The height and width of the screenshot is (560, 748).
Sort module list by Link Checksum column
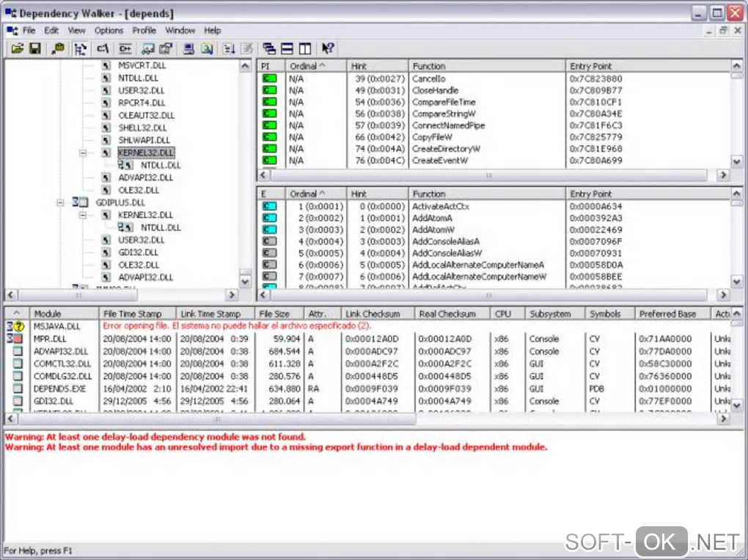(378, 314)
